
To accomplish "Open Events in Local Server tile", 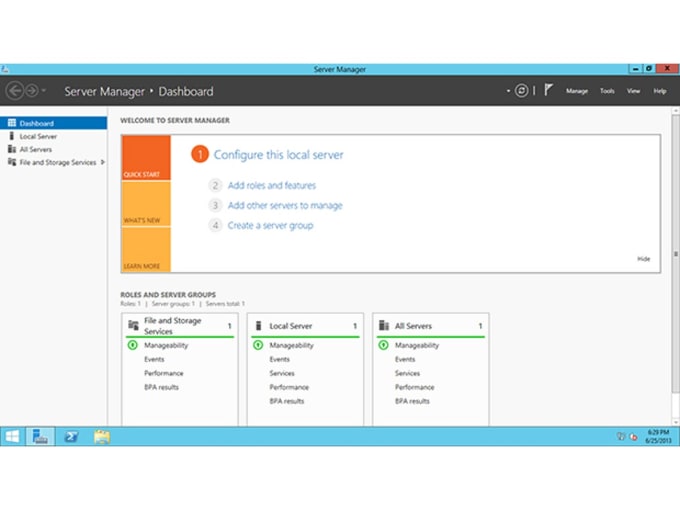I will pos(280,359).
